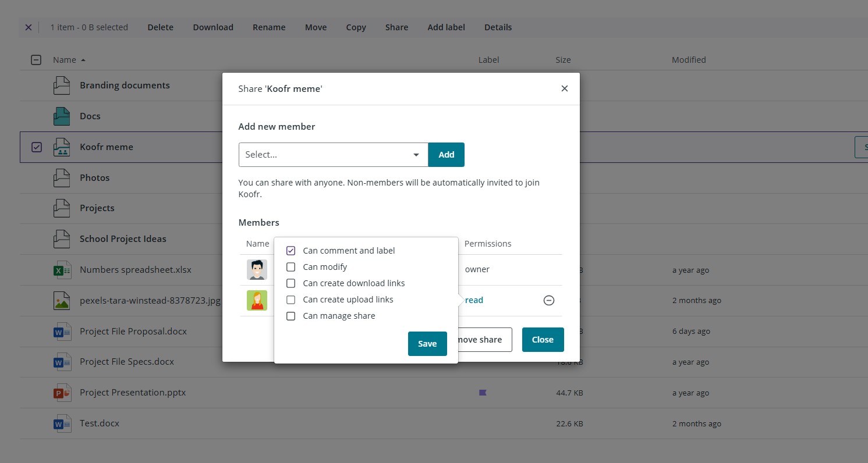Open the read permissions dropdown link

point(474,300)
